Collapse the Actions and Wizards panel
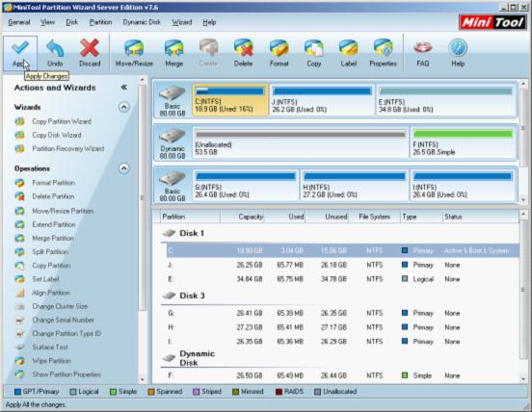The image size is (532, 412). point(124,88)
